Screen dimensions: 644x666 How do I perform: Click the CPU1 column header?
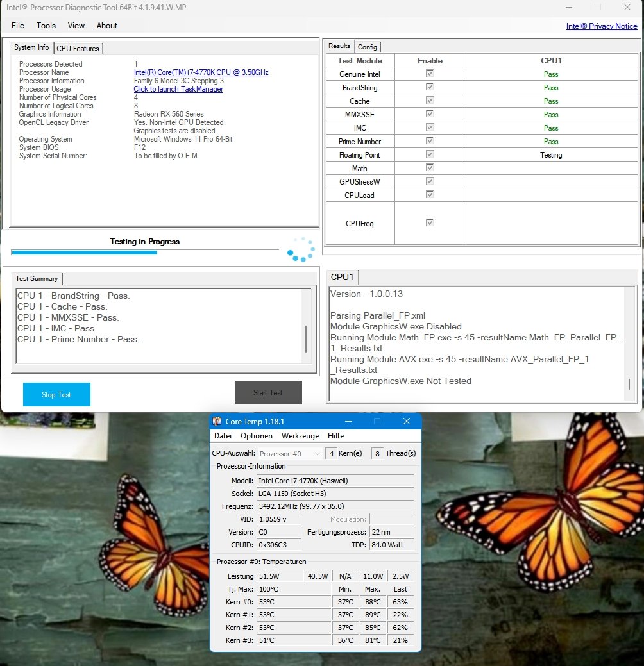552,61
